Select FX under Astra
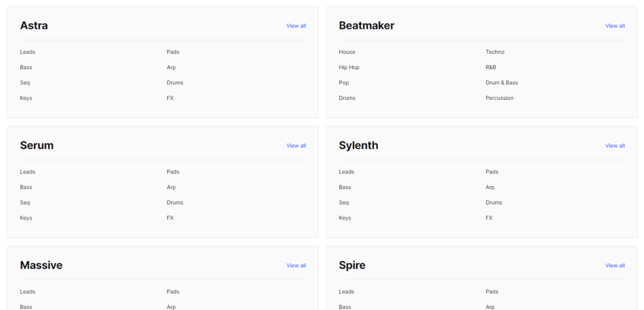 coord(170,98)
